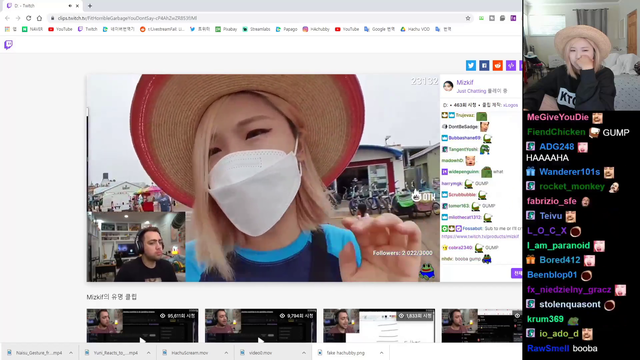640x360 pixels.
Task: Open the Streamlabs bookmark
Action: (x=256, y=29)
